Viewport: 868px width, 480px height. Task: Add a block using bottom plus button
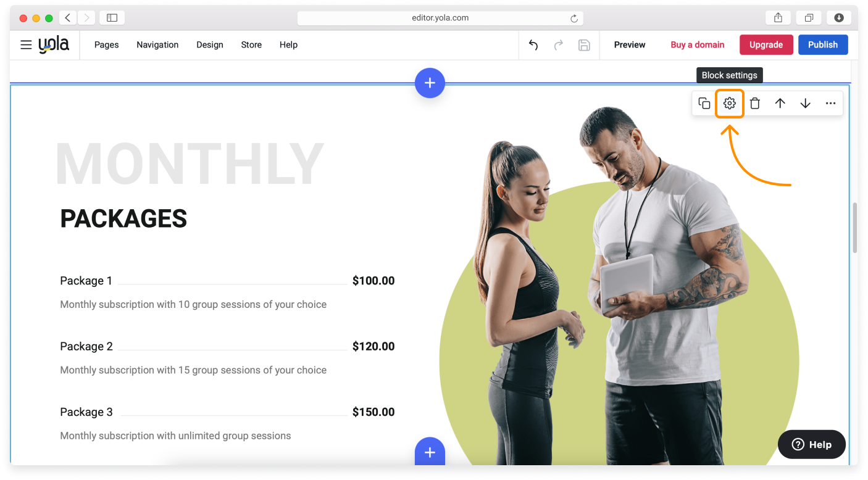coord(430,452)
